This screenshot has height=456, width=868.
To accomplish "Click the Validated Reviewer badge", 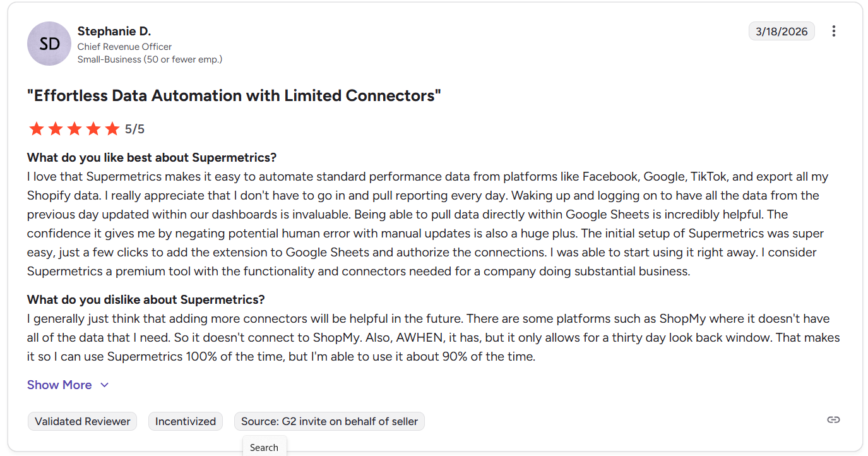I will (x=82, y=421).
